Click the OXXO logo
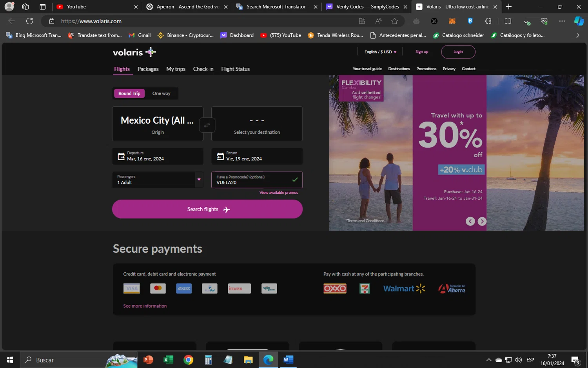The height and width of the screenshot is (368, 588). (x=335, y=289)
